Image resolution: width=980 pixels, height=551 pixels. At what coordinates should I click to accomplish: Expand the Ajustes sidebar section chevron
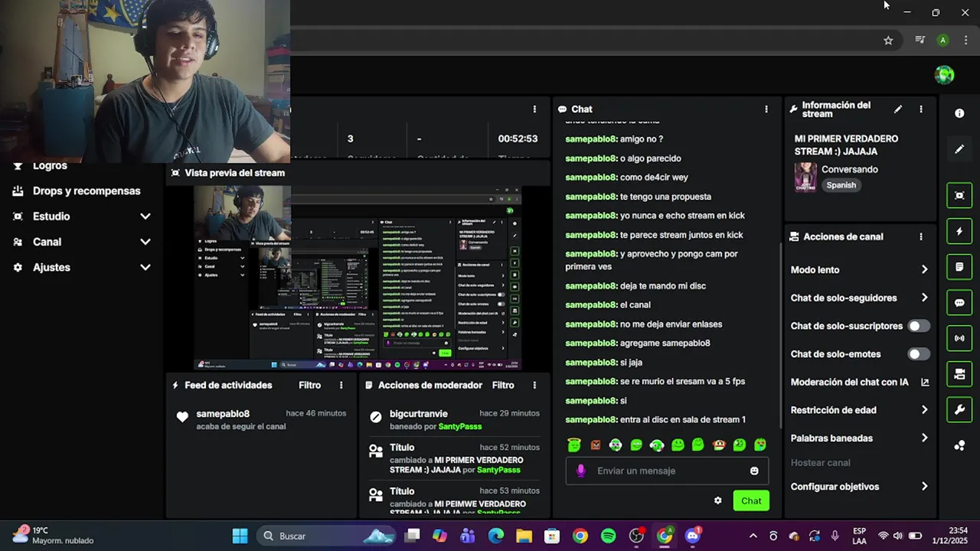pyautogui.click(x=145, y=268)
